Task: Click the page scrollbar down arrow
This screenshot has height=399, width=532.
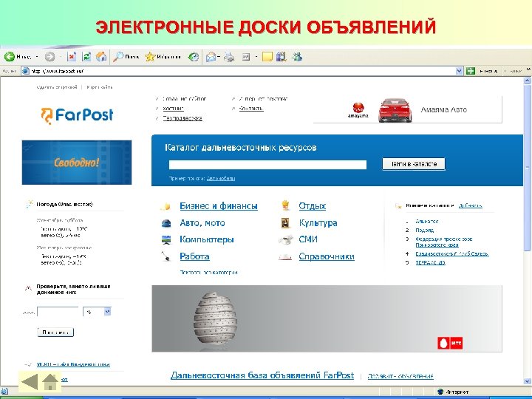Action: tap(528, 381)
